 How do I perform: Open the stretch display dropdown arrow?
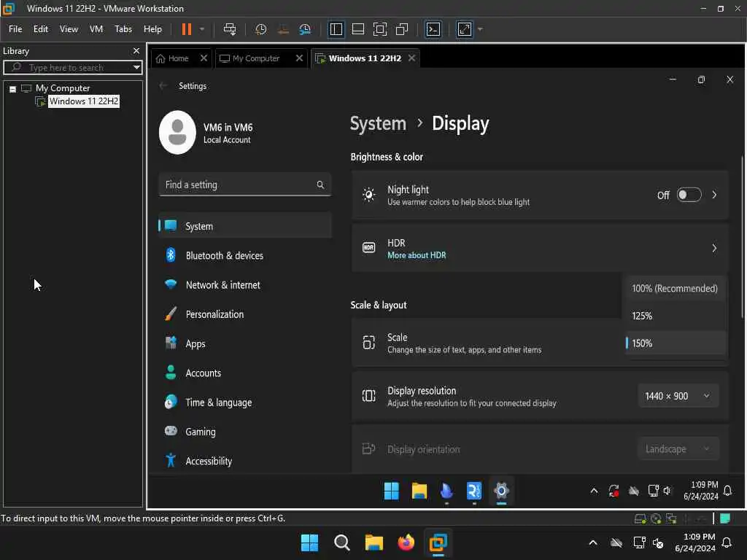pos(480,29)
